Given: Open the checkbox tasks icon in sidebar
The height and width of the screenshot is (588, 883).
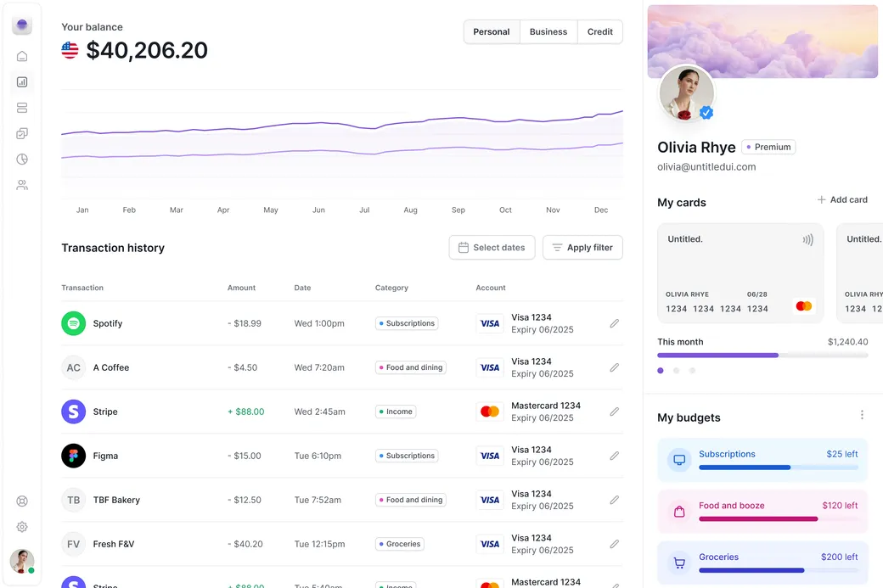Looking at the screenshot, I should [22, 133].
